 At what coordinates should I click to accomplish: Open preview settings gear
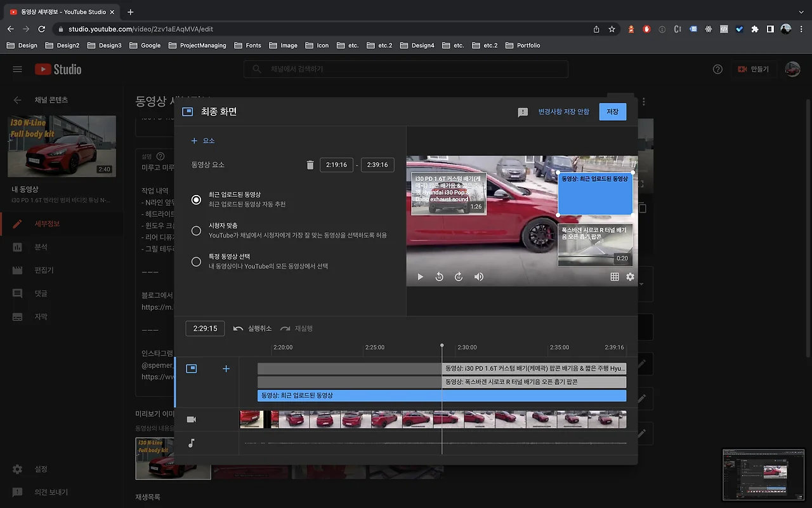pos(630,277)
